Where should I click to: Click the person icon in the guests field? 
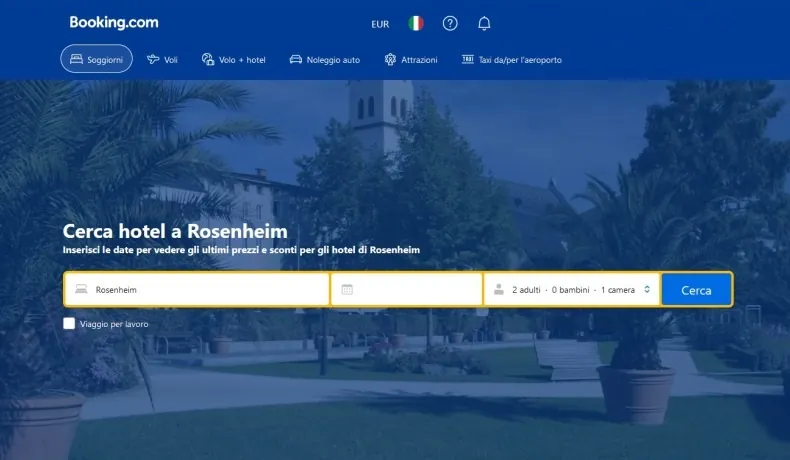pos(499,289)
